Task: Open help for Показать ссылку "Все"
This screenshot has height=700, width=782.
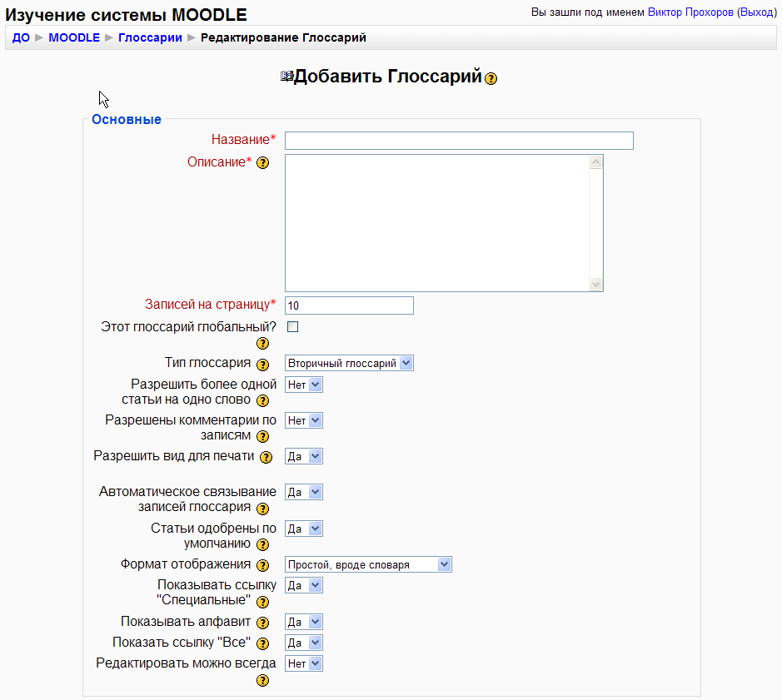Action: point(263,643)
